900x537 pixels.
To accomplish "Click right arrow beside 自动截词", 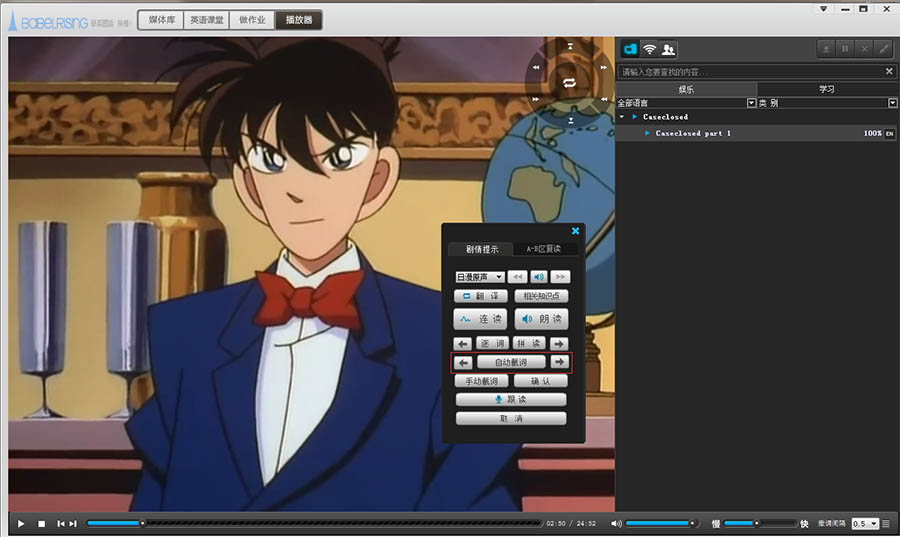I will click(560, 362).
